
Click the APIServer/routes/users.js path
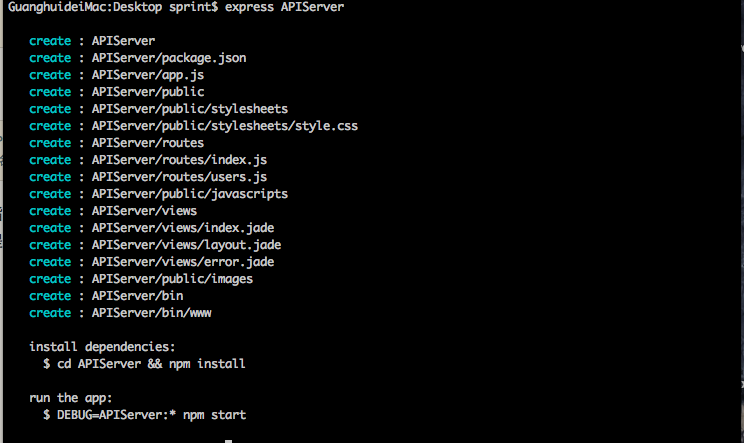pyautogui.click(x=179, y=177)
